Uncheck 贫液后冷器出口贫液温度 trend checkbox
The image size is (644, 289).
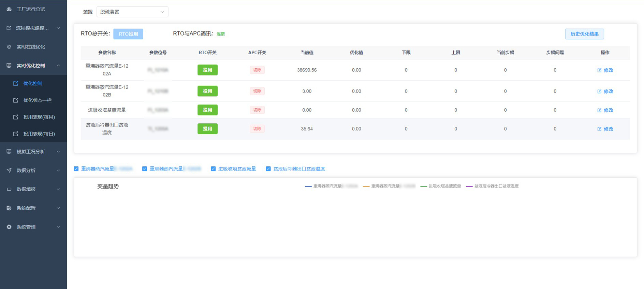(x=268, y=169)
